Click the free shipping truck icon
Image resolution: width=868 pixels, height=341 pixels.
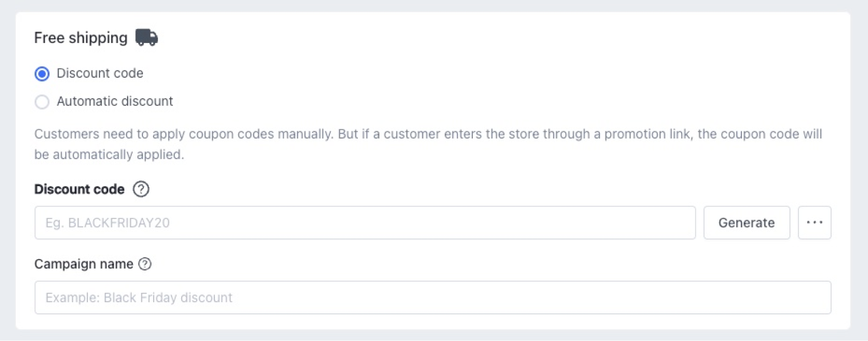(147, 37)
